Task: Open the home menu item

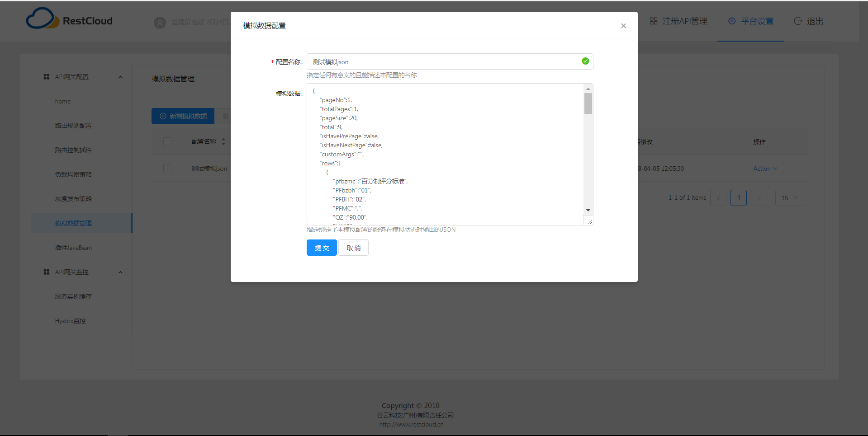Action: [x=63, y=101]
